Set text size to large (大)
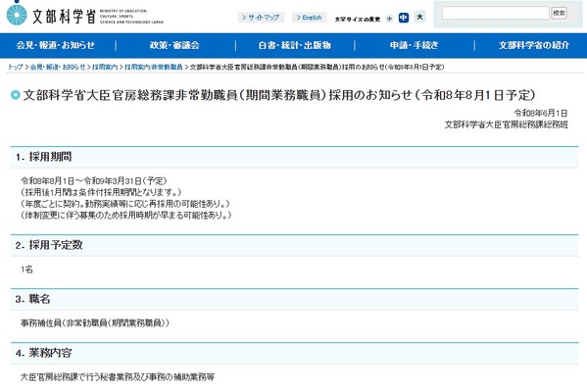This screenshot has height=392, width=587. [419, 17]
